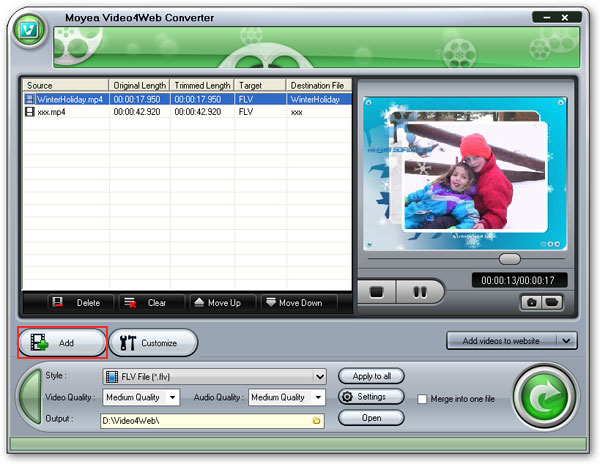The image size is (600, 464).
Task: Click the Moyea logo icon at top-left
Action: click(29, 30)
